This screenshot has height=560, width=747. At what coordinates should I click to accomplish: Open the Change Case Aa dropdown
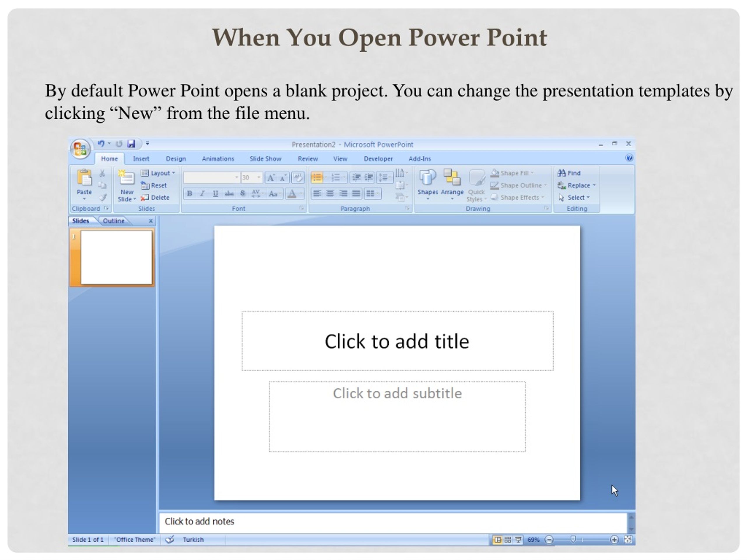pyautogui.click(x=275, y=194)
